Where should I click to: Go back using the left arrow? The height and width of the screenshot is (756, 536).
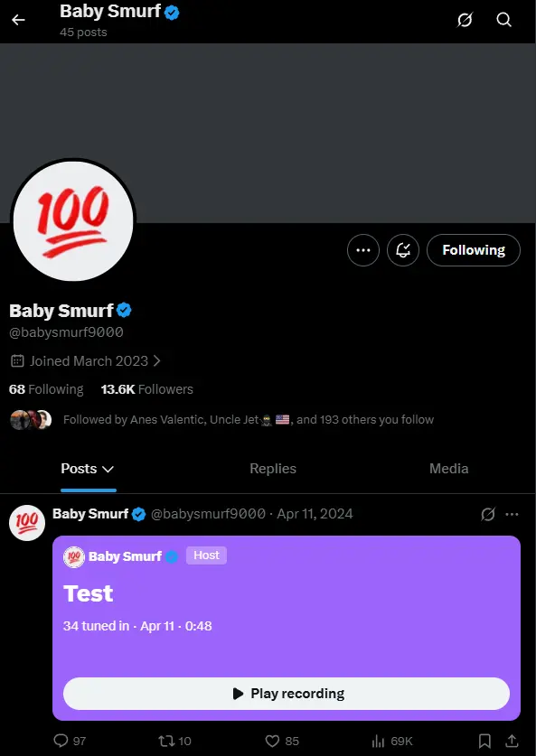(x=18, y=20)
